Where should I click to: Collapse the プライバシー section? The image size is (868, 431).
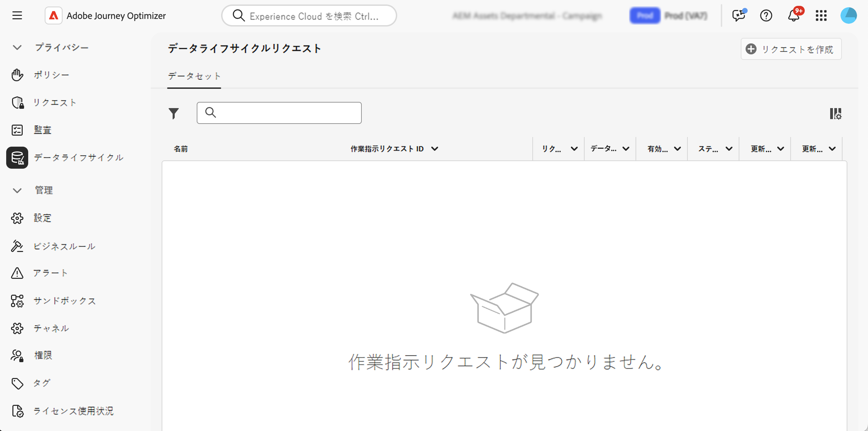[x=17, y=48]
